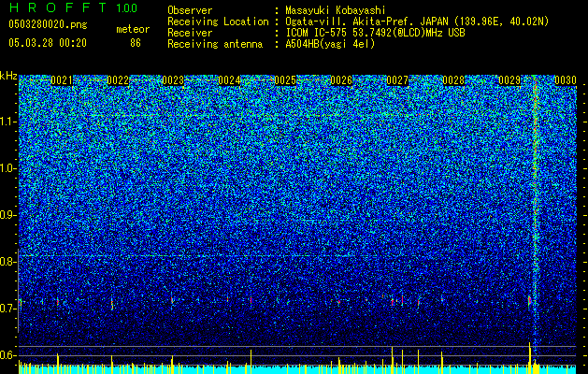The image size is (588, 374).
Task: Click the 0.7 kHz axis label
Action: coord(8,309)
